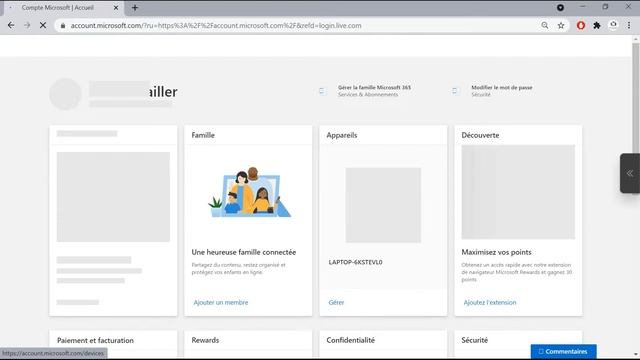The height and width of the screenshot is (360, 640).
Task: Click the black circular media icon in title bar
Action: coord(560,7)
